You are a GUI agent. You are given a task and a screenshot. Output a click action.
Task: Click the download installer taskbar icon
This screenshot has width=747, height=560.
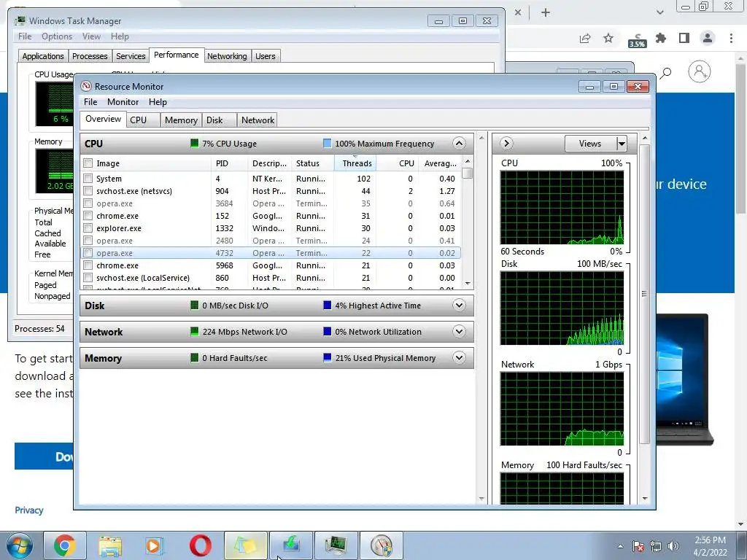click(x=291, y=545)
